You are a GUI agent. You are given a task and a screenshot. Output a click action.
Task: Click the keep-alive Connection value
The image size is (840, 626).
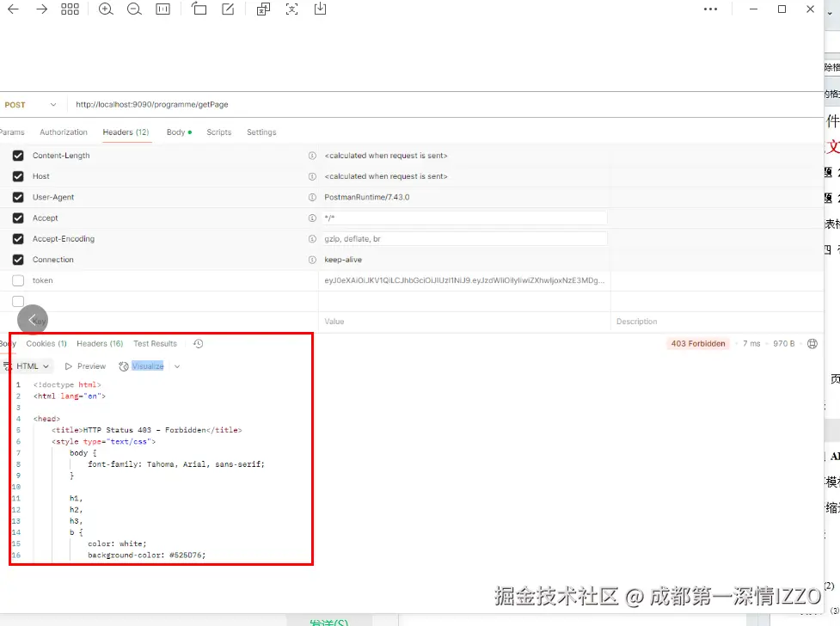coord(343,260)
